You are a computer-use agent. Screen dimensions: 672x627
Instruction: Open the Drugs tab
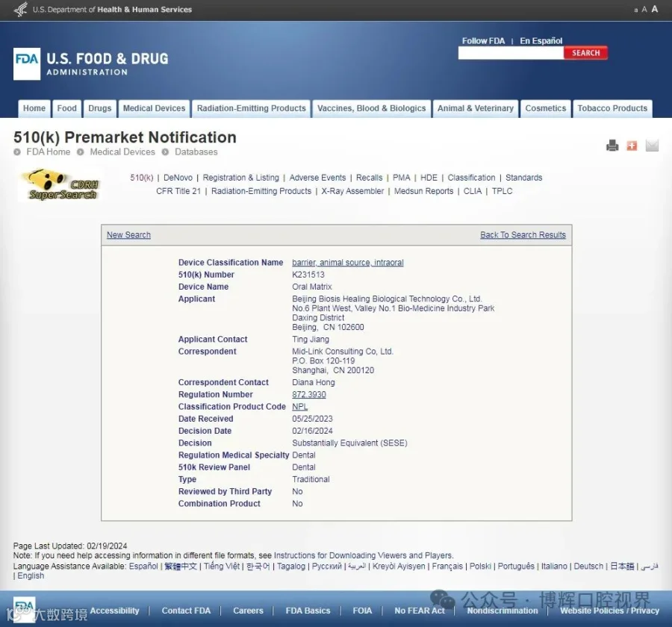pos(100,108)
